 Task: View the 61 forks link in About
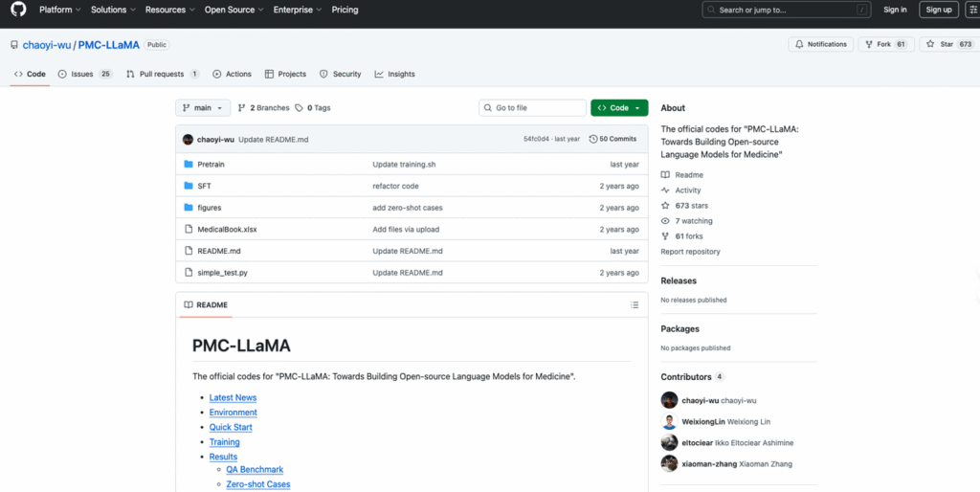[681, 236]
